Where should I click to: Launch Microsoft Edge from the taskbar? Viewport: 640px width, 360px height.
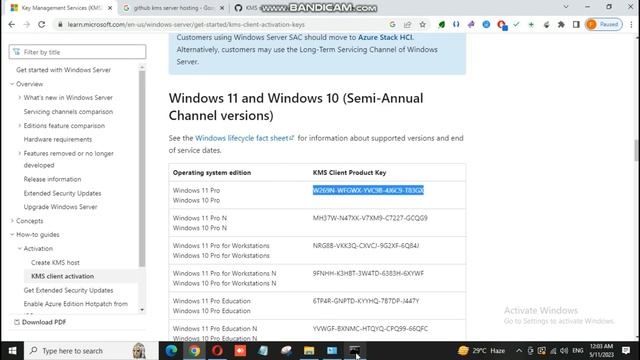[x=171, y=351]
